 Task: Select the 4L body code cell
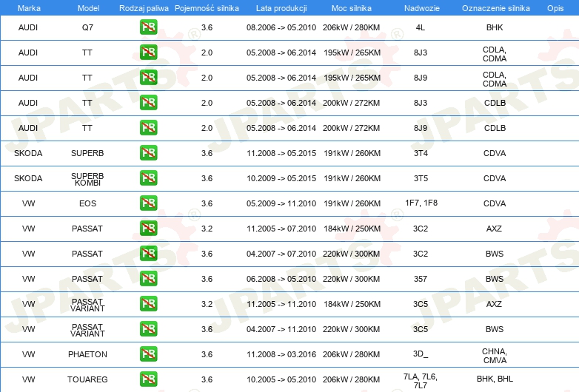pos(421,27)
